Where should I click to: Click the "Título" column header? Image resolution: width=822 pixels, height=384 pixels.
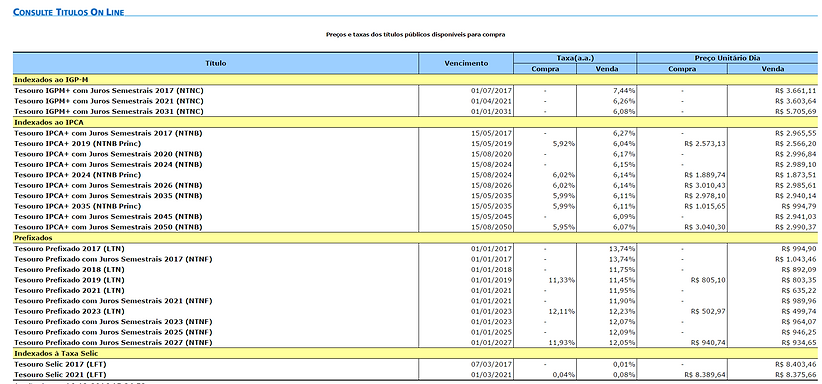216,63
